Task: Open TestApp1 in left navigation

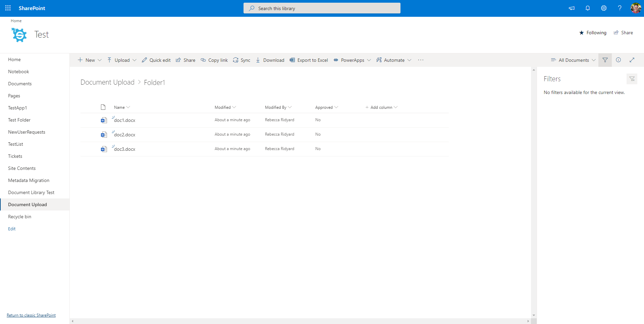Action: coord(17,108)
